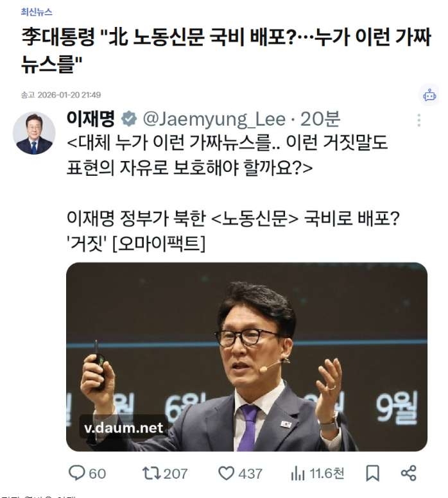Open 이재명 profile avatar photo
This screenshot has width=448, height=498.
34,133
